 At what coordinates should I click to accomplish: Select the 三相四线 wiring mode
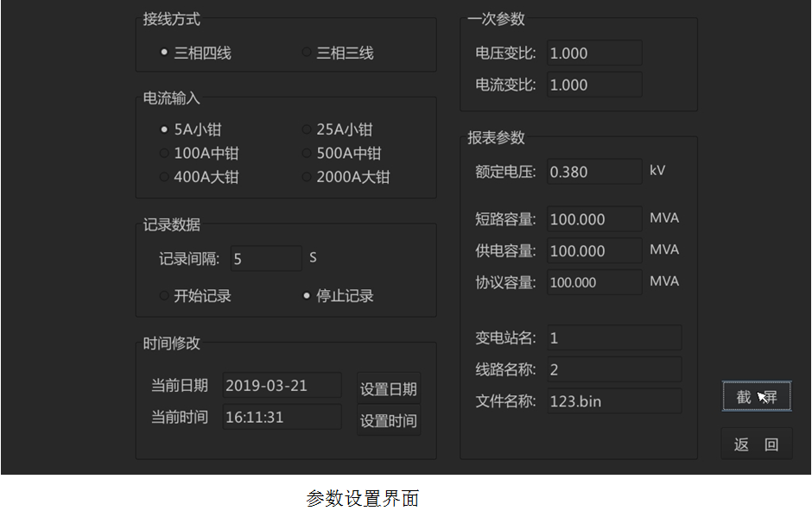[x=164, y=53]
